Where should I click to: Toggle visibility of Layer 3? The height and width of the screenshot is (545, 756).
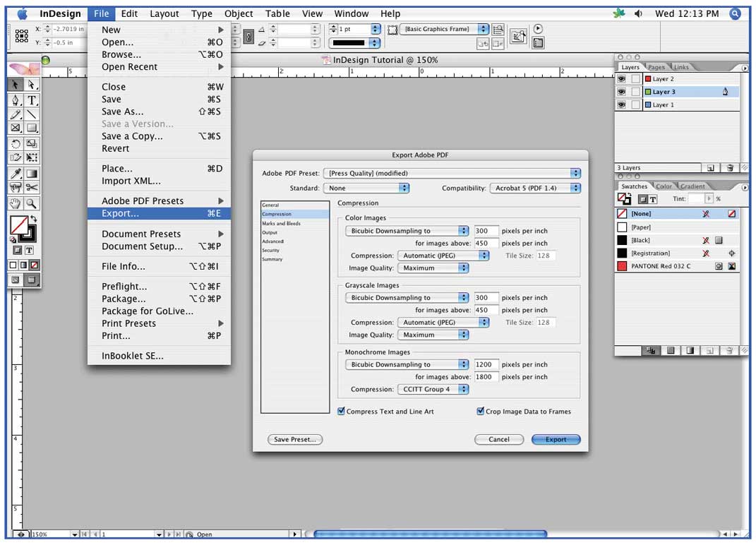[622, 92]
